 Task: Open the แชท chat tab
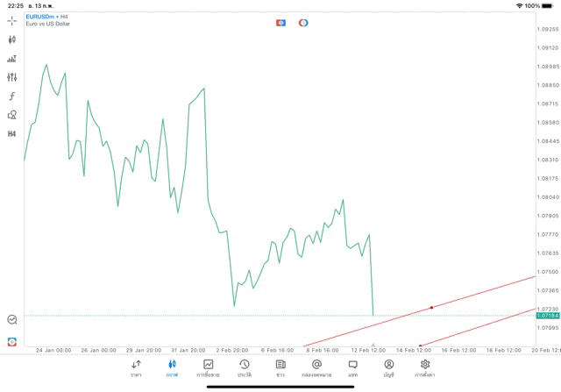pos(352,368)
